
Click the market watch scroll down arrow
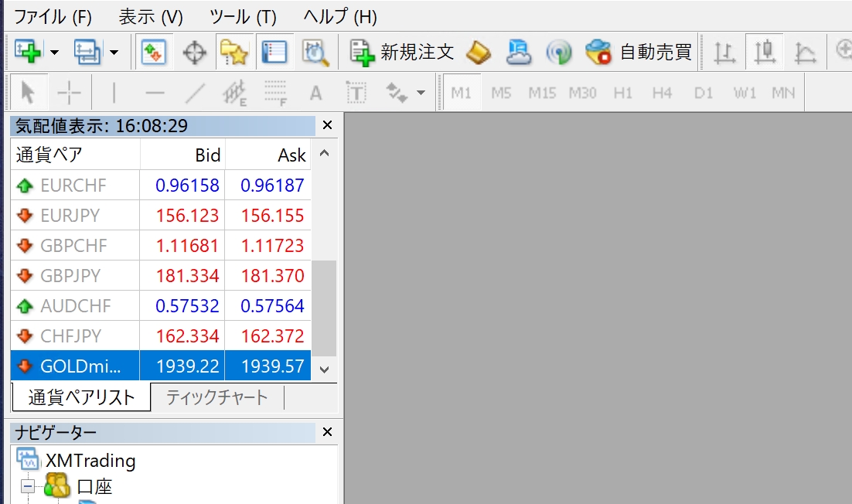pyautogui.click(x=325, y=369)
